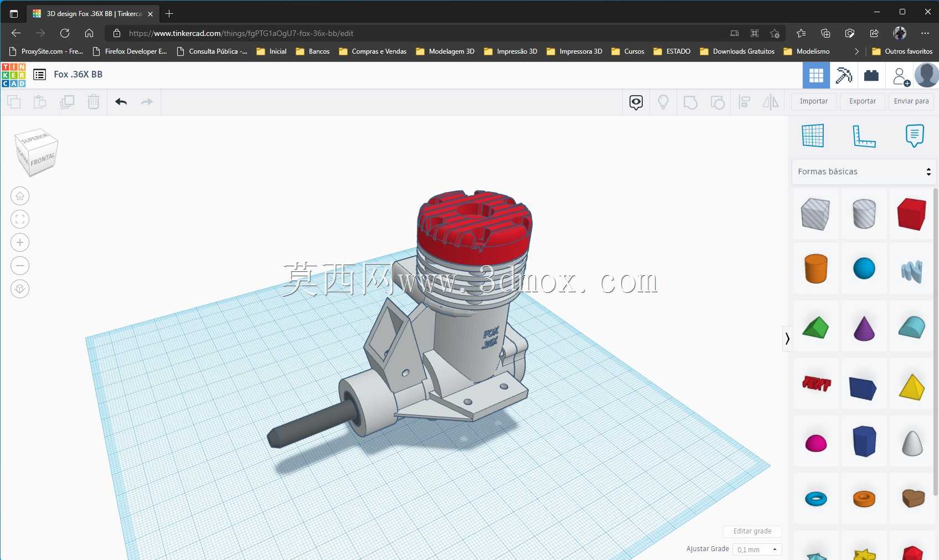Select the Scribble shape
The height and width of the screenshot is (560, 939).
(912, 271)
